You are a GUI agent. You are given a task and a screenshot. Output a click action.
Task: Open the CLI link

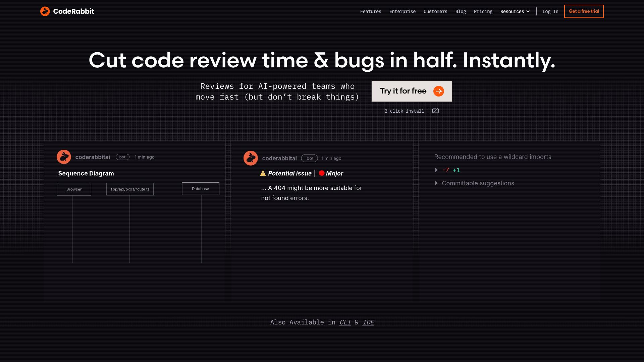click(x=345, y=322)
